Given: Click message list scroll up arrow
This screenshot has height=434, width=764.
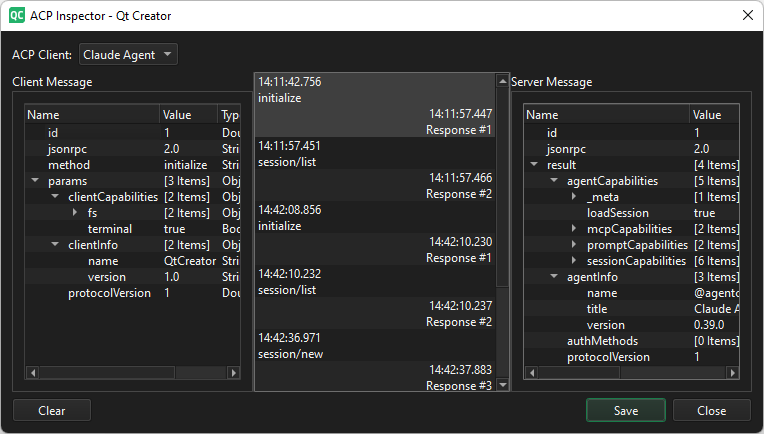Looking at the screenshot, I should point(502,81).
